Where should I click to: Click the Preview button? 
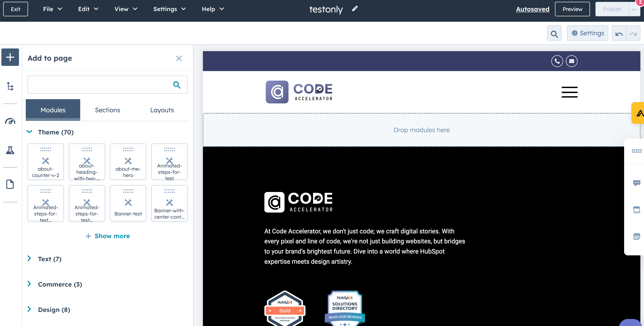pos(572,9)
